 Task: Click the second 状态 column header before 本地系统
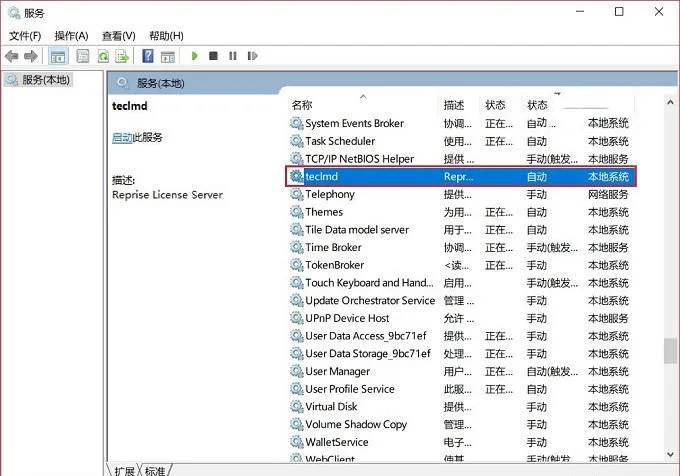pos(537,104)
